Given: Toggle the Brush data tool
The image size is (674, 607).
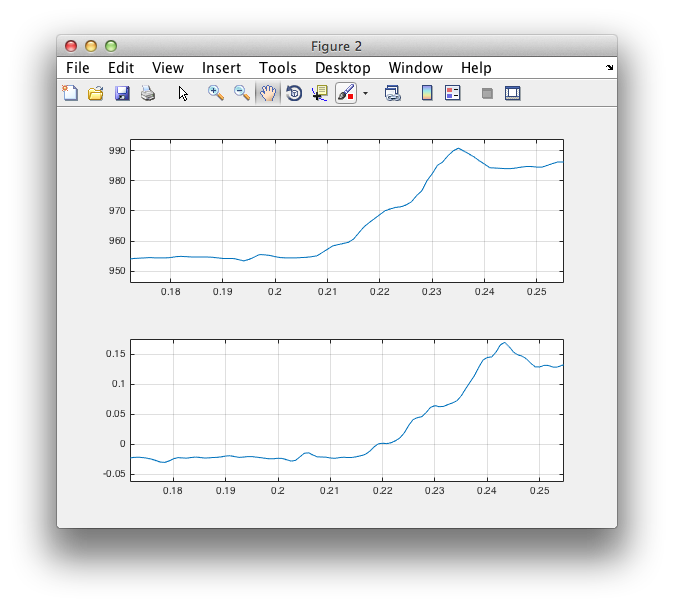Looking at the screenshot, I should tap(345, 93).
